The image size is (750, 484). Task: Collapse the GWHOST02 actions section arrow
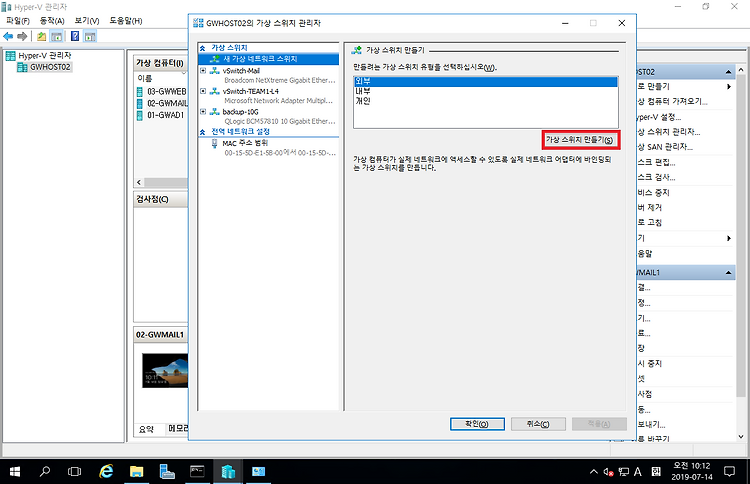tap(728, 72)
